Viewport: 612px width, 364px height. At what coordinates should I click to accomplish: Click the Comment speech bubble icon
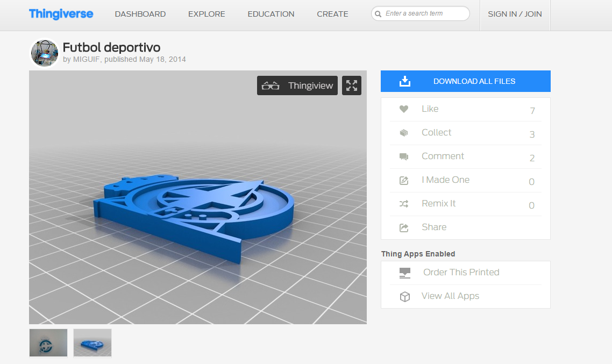[403, 156]
